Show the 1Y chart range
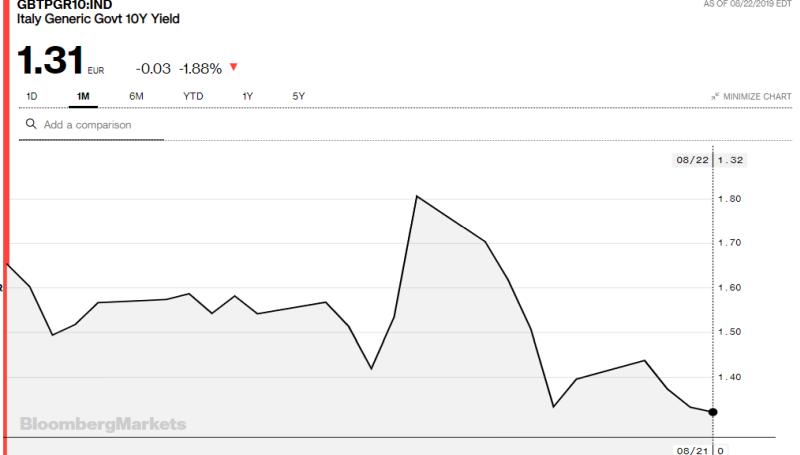The image size is (800, 455). (x=247, y=96)
